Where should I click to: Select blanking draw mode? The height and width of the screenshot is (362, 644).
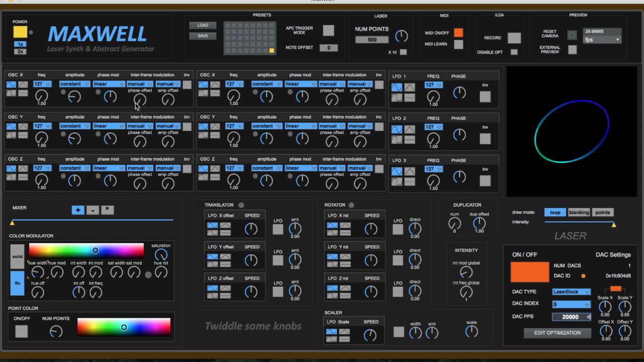pyautogui.click(x=579, y=212)
